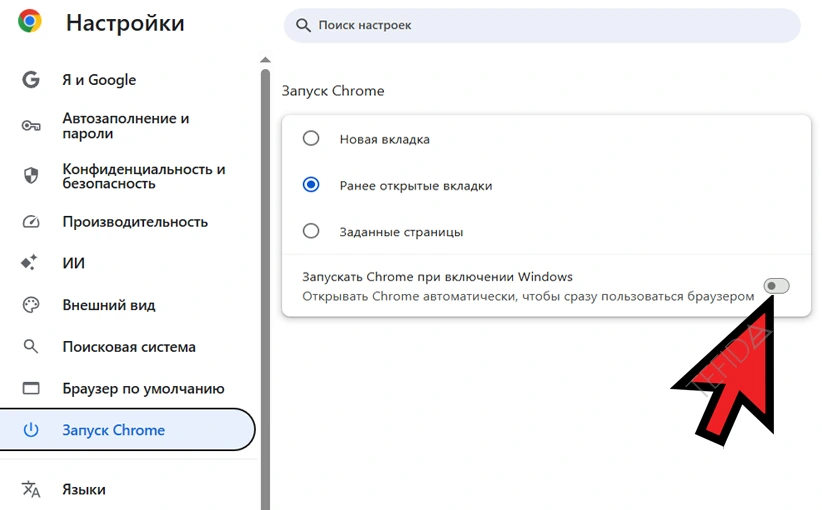This screenshot has width=822, height=510.
Task: Select the Ранее открытые вкладки radio option
Action: (311, 185)
